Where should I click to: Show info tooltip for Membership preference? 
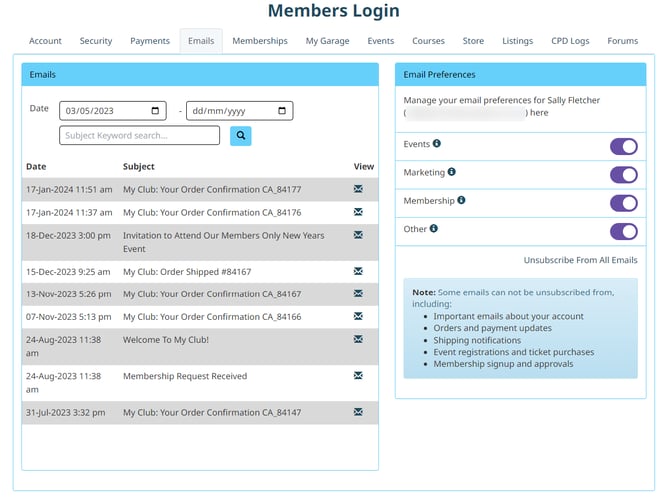[x=461, y=200]
